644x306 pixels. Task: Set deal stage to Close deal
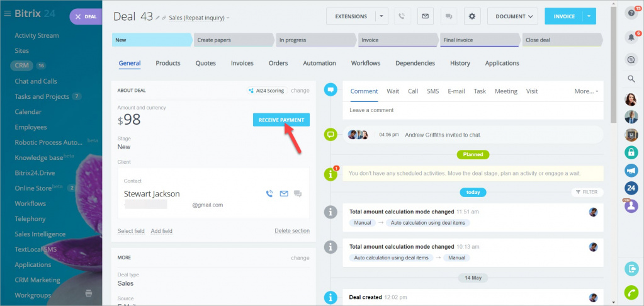(562, 40)
